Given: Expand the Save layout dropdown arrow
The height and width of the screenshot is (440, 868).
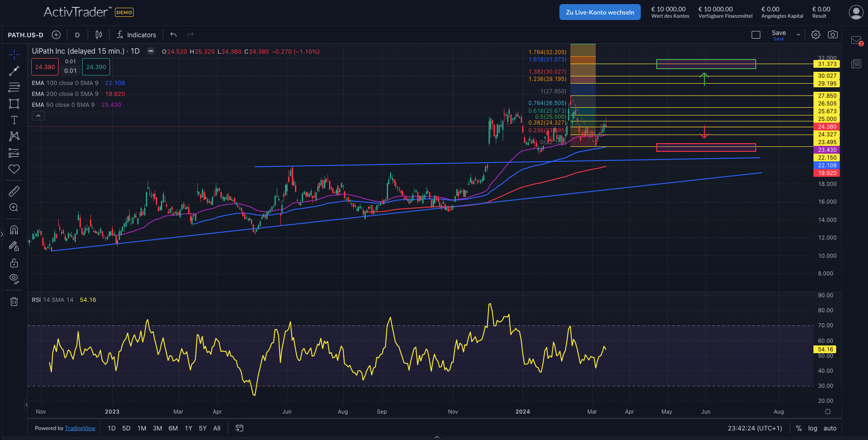Looking at the screenshot, I should 798,35.
